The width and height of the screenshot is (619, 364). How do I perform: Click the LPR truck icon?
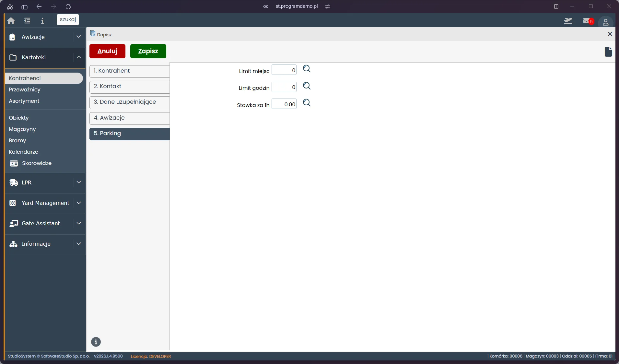click(x=14, y=182)
